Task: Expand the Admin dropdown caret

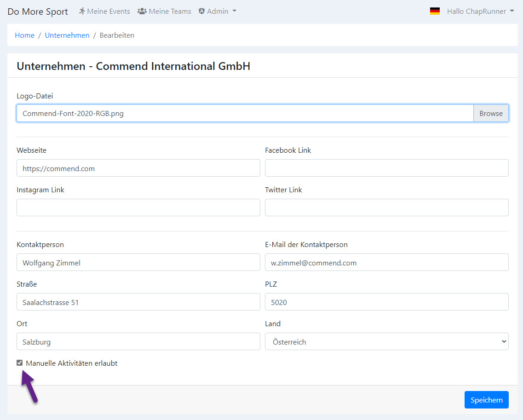Action: [234, 11]
